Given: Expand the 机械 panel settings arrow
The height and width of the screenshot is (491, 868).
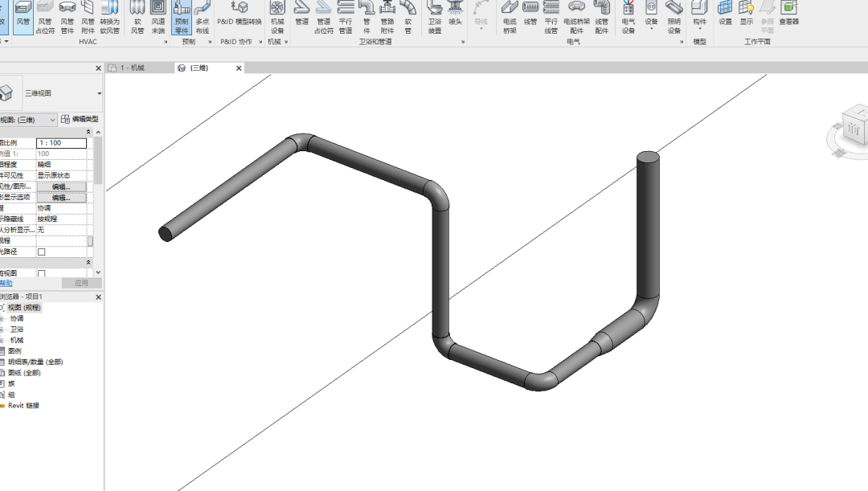Looking at the screenshot, I should coord(286,42).
